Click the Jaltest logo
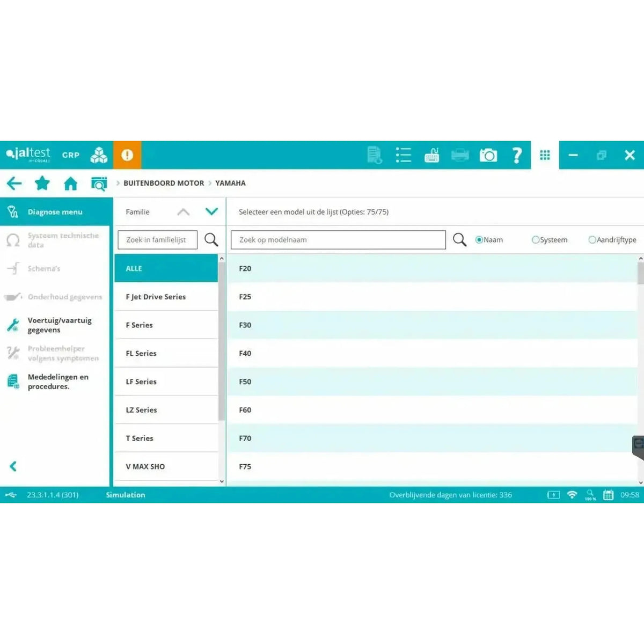The image size is (644, 644). (x=28, y=155)
